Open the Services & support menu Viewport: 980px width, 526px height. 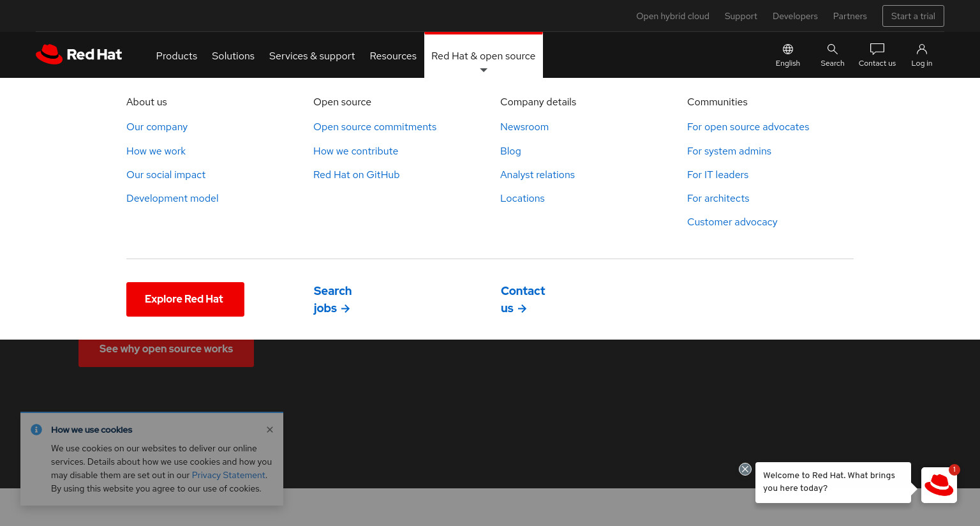[x=312, y=56]
